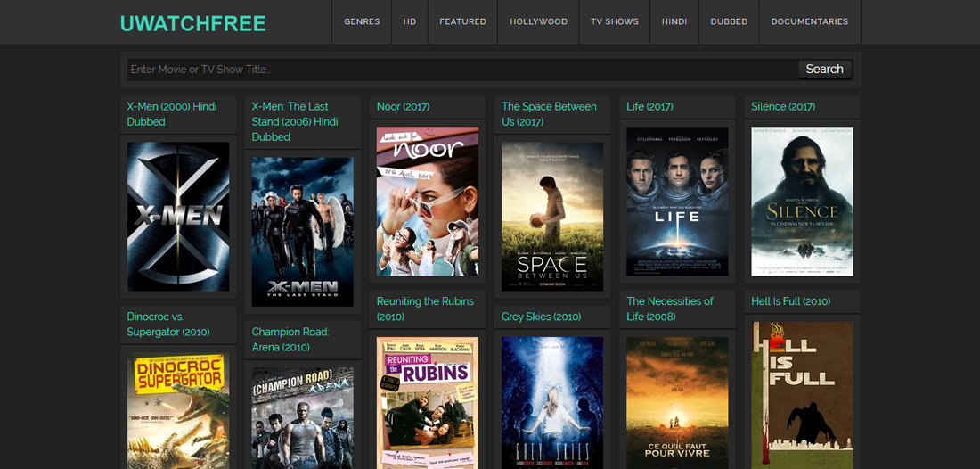Open Reuniting the Rubins title link
This screenshot has width=980, height=469.
(425, 309)
